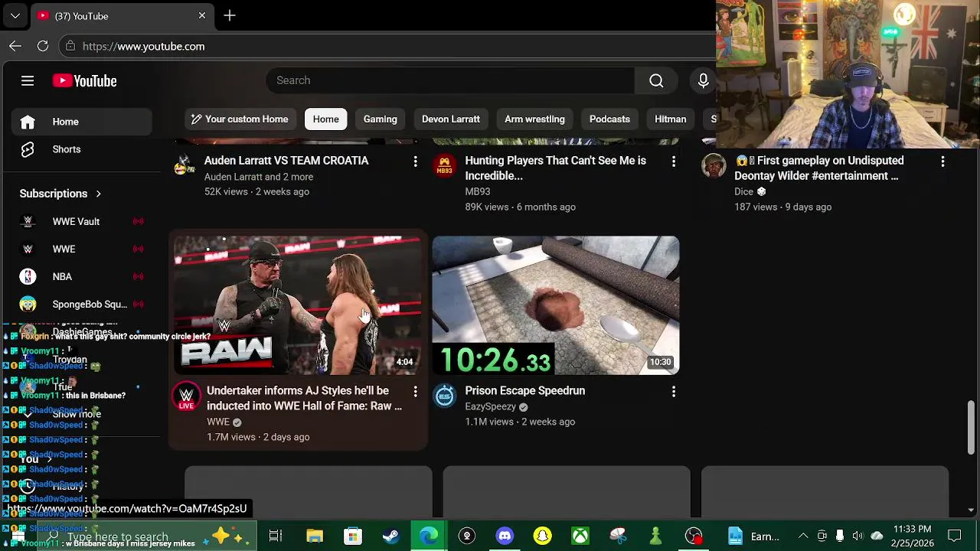Select the Gaming filter chip
980x551 pixels.
[x=381, y=119]
